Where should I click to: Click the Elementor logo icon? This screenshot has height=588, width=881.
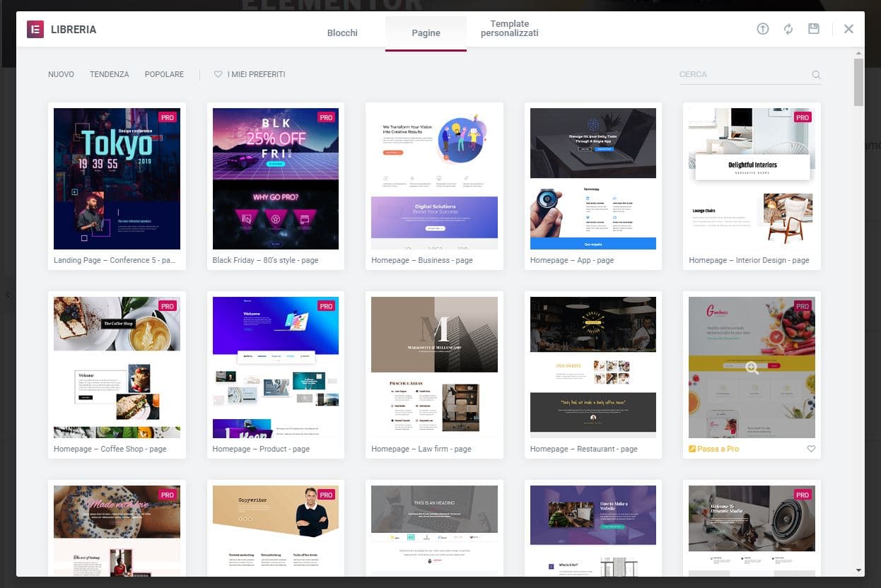[x=35, y=29]
